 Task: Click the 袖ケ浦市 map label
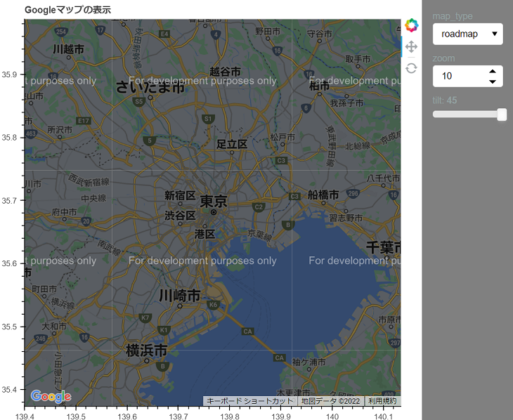click(309, 362)
